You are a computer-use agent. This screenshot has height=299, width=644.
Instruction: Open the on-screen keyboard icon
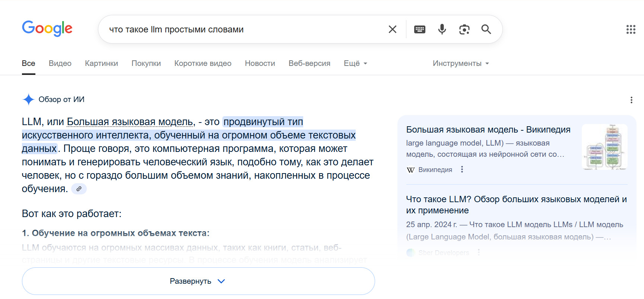[420, 29]
